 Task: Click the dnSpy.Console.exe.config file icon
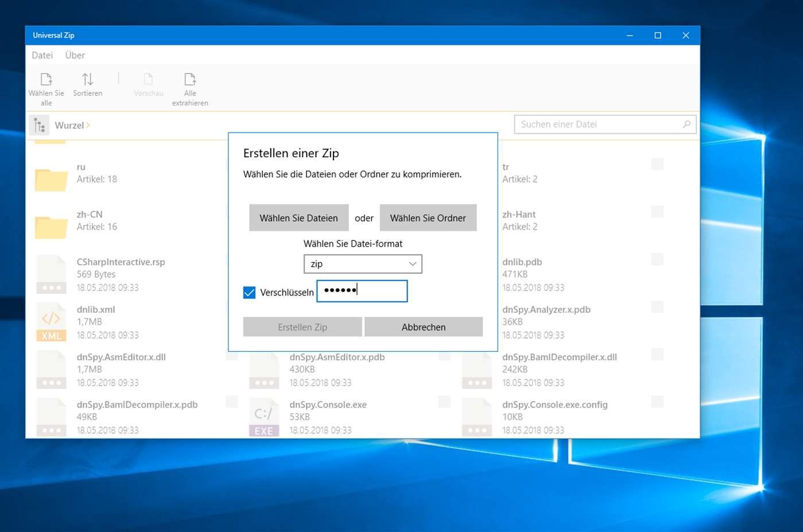(x=477, y=417)
